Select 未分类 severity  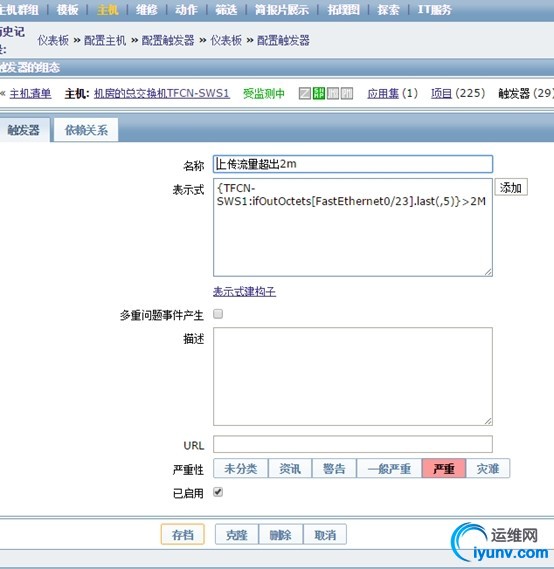(x=241, y=468)
